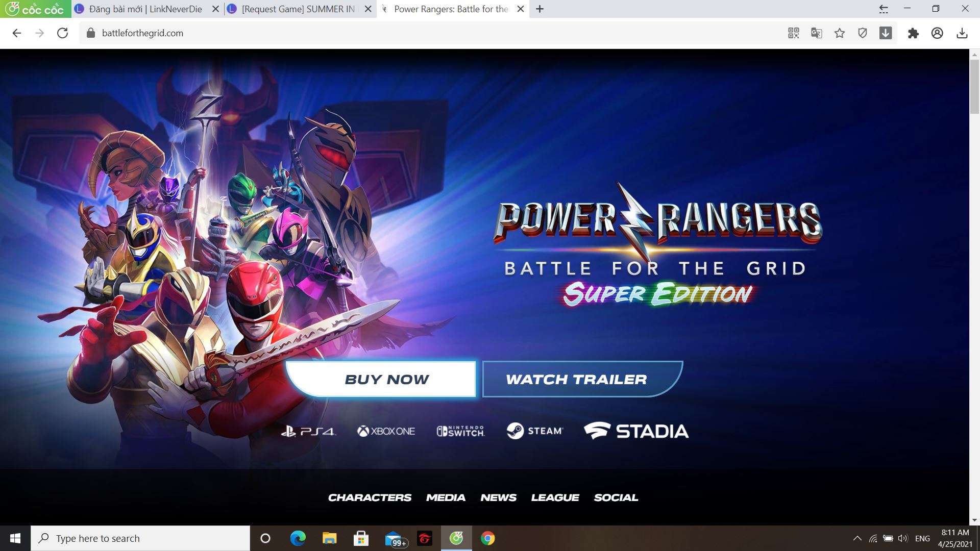Open the QR code generator for this page

point(793,33)
